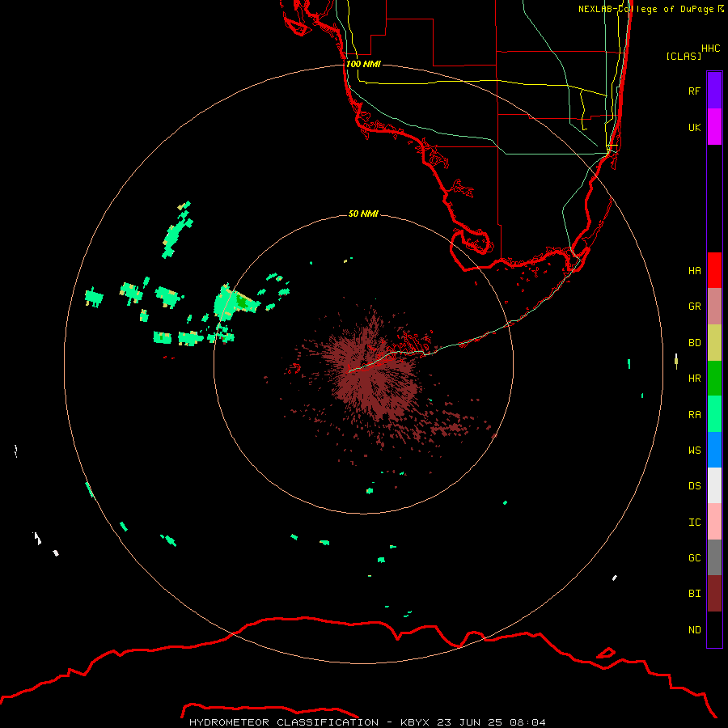This screenshot has height=728, width=728.
Task: Click the DS legend label
Action: [694, 486]
